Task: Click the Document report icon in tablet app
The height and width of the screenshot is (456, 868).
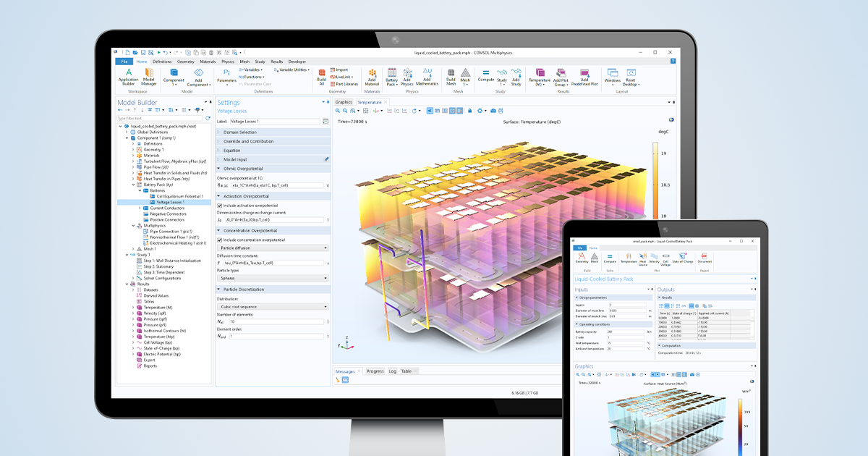Action: 705,258
